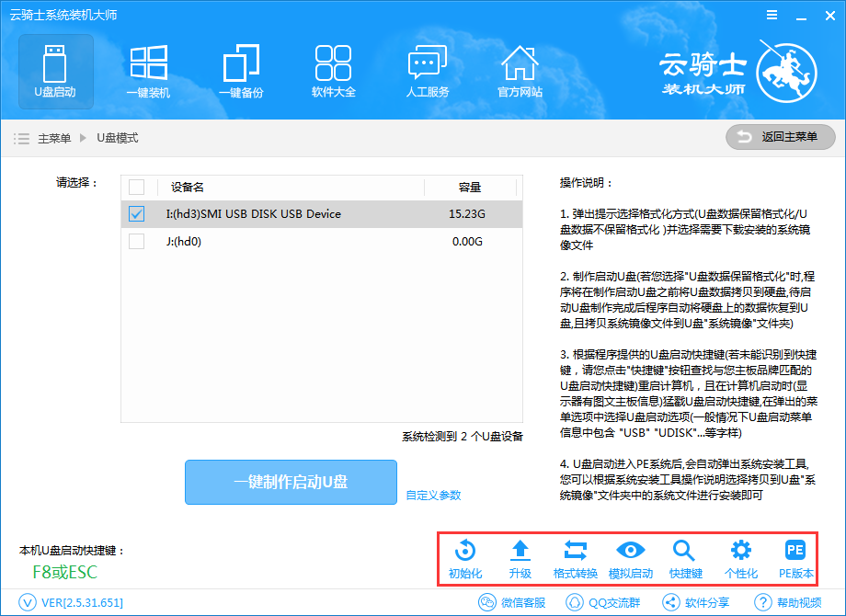Image resolution: width=846 pixels, height=616 pixels.
Task: Click 系统检测到 2 个U盘设备 text
Action: tap(463, 437)
